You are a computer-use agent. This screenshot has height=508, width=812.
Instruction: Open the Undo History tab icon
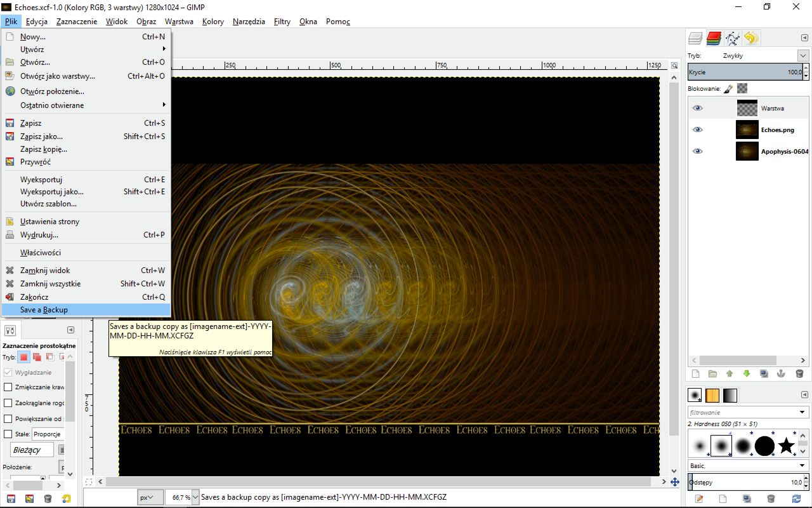coord(751,39)
